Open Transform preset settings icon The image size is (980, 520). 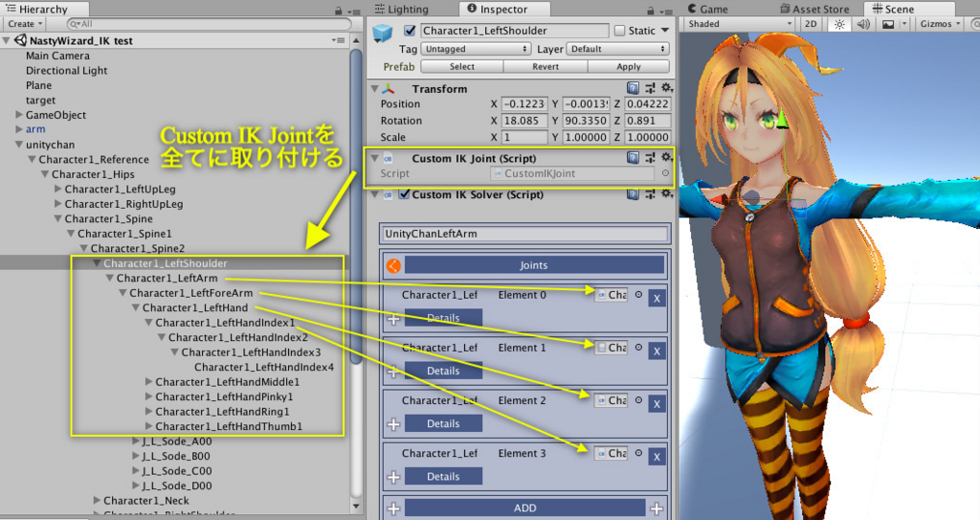coord(650,88)
